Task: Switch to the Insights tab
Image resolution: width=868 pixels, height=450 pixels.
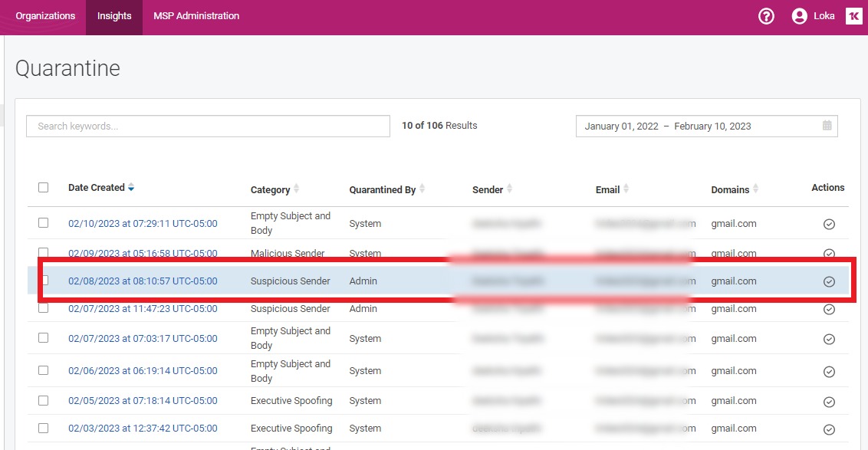Action: (x=114, y=17)
